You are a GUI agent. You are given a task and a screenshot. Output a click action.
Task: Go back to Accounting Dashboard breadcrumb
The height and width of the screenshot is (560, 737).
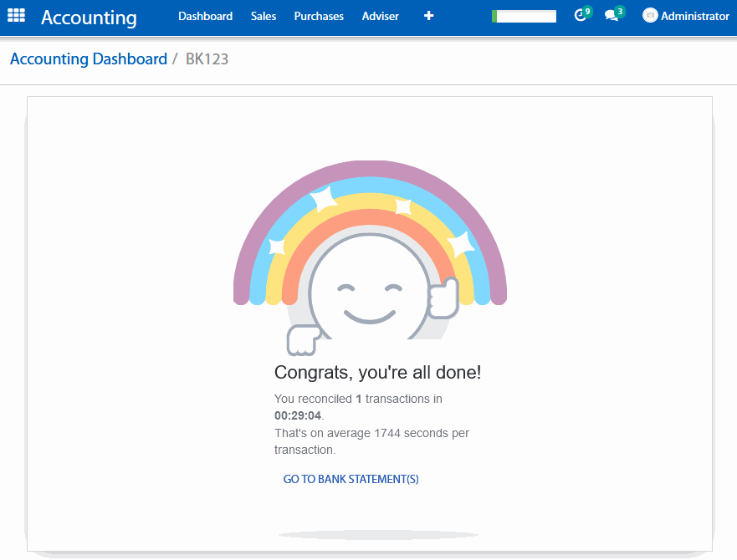tap(89, 59)
